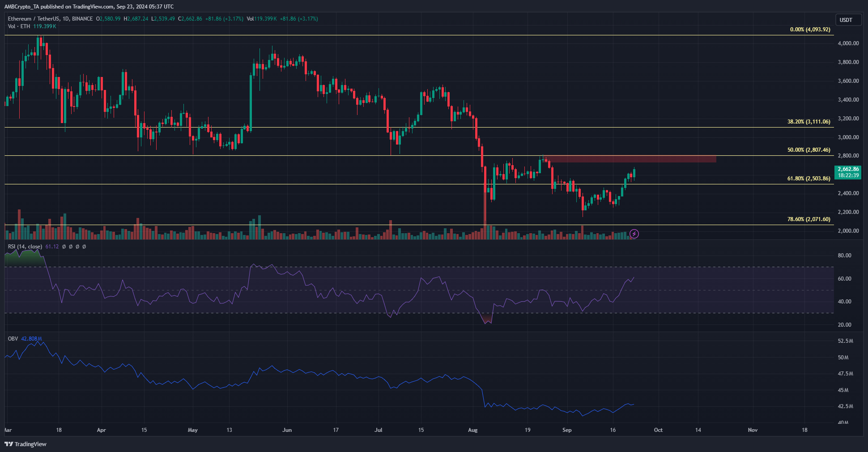This screenshot has width=868, height=452.
Task: Click the 3,000.00 price axis label
Action: pyautogui.click(x=848, y=137)
